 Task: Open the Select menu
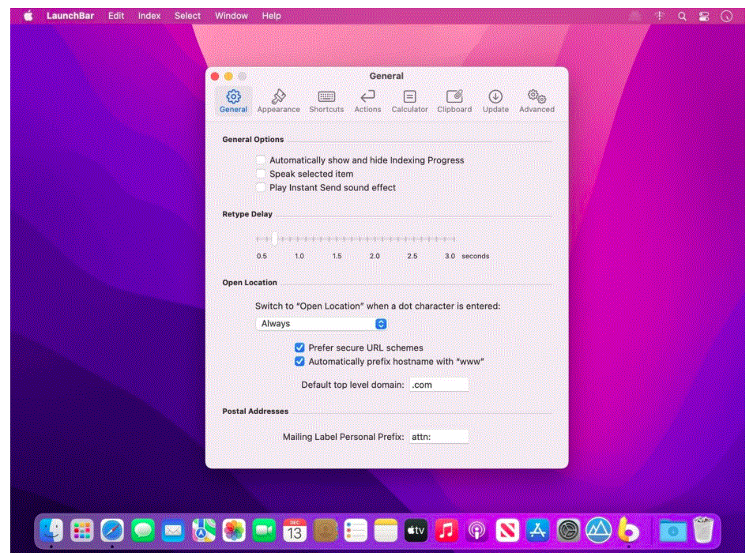(x=187, y=16)
